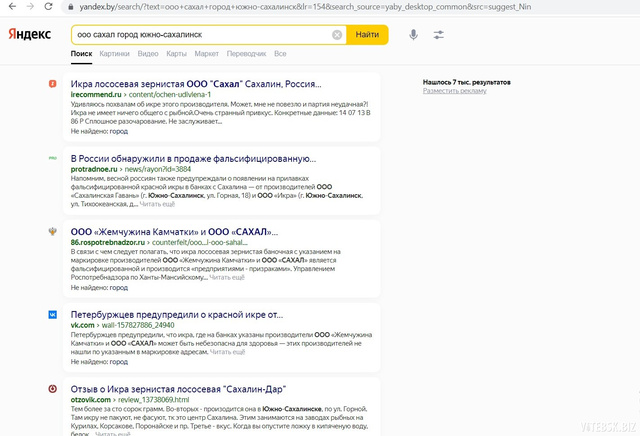This screenshot has width=640, height=436.
Task: Open the vk.com site link
Action: pyautogui.click(x=82, y=325)
